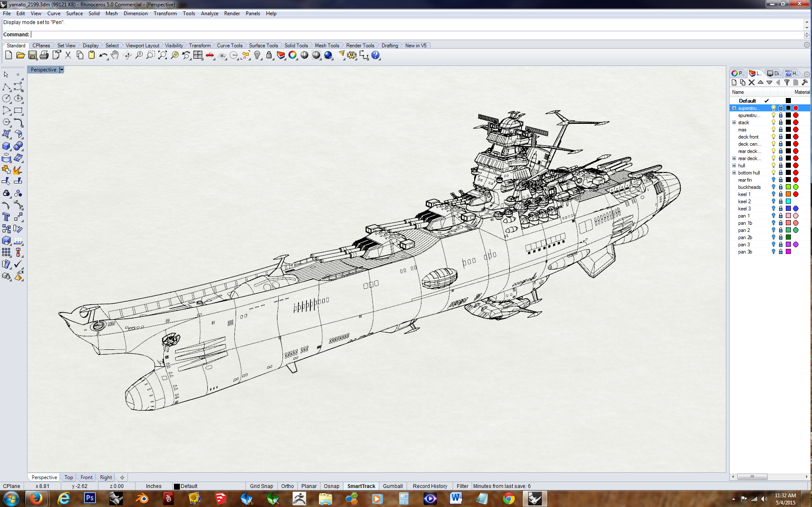Select the Explode tool in sidebar
Viewport: 812px width, 507px height.
pos(18,170)
